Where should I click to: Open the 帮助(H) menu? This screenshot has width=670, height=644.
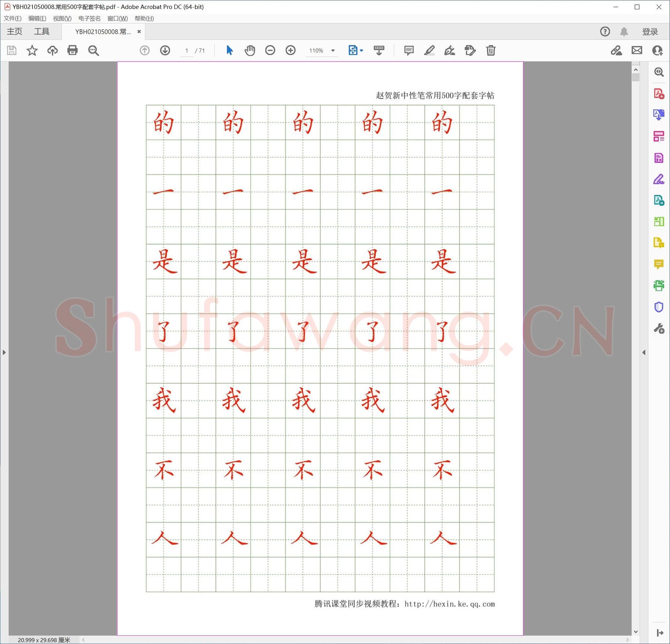[144, 18]
